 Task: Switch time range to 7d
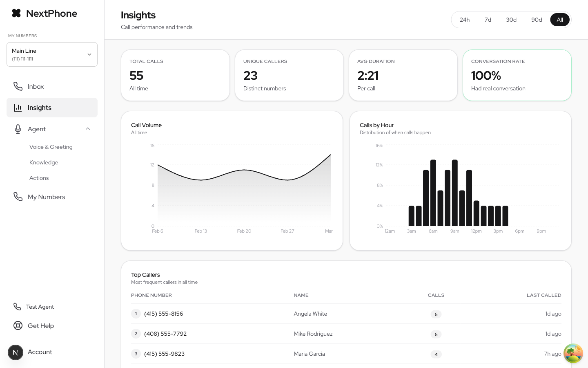point(488,20)
